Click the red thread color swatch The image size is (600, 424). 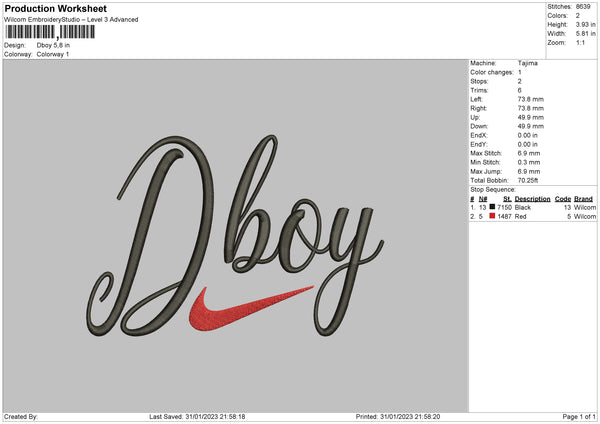click(492, 216)
